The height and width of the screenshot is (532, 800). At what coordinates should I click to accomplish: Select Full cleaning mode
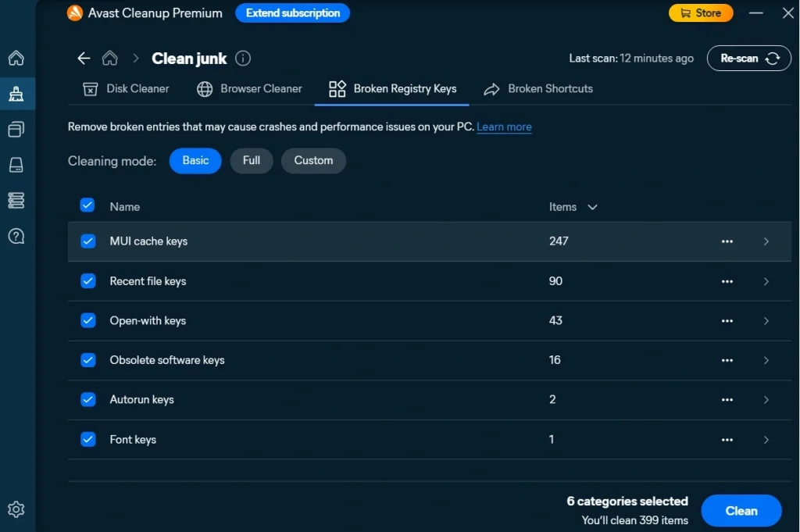[252, 161]
